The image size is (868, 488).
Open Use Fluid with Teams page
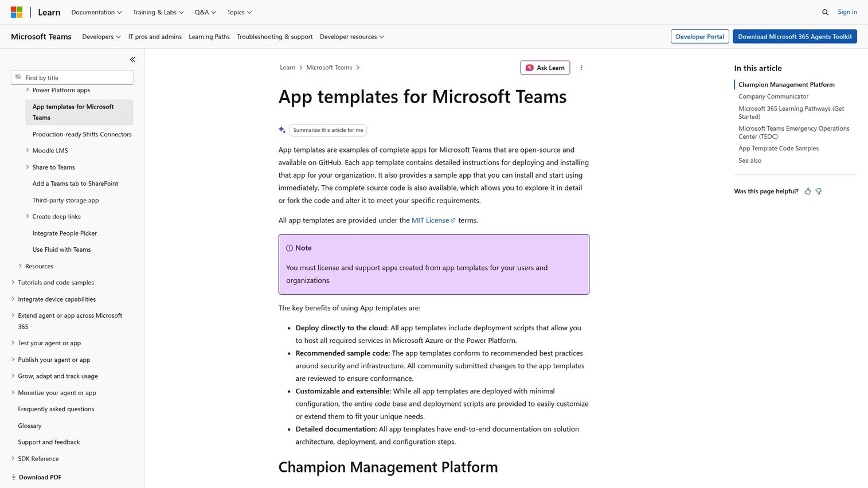[62, 249]
